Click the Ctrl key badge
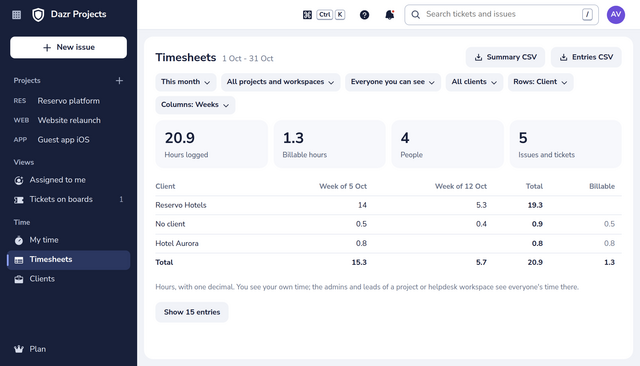The image size is (640, 366). 324,15
